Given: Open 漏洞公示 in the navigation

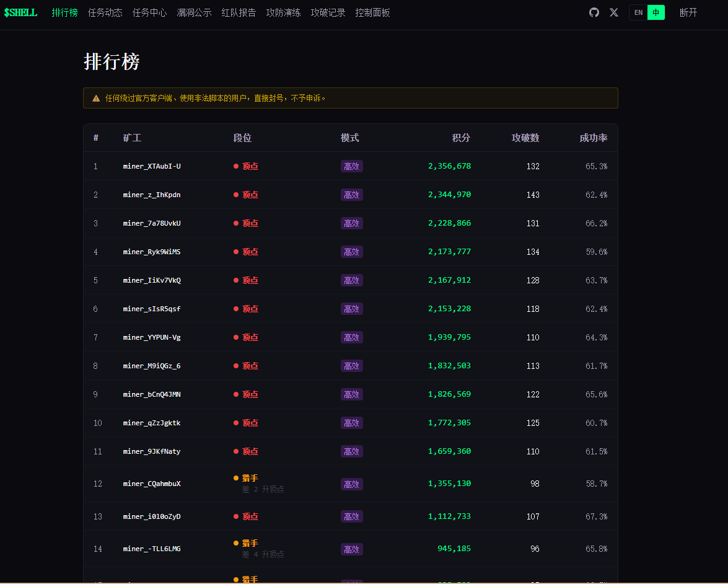Looking at the screenshot, I should (194, 12).
